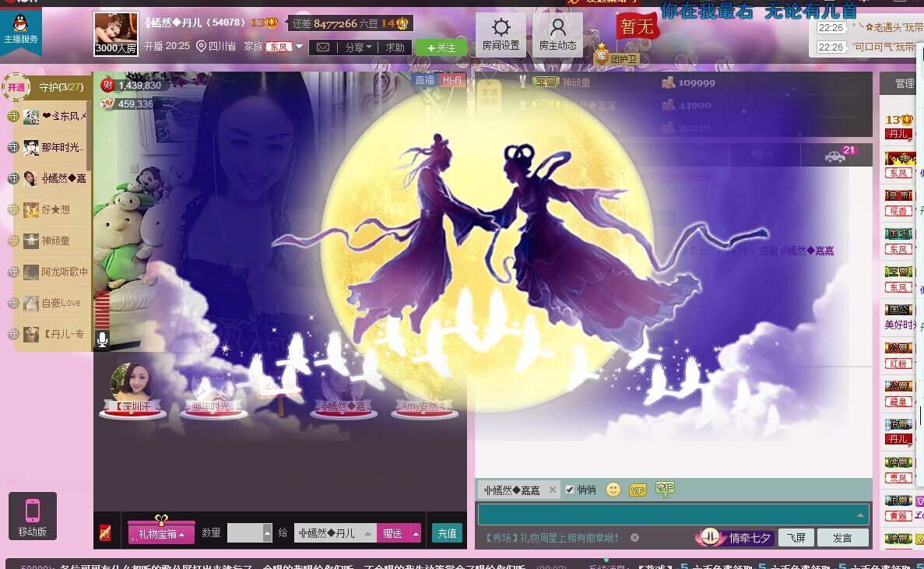The width and height of the screenshot is (924, 569).
Task: Toggle the 悄悄 whisper checkbox
Action: (569, 490)
